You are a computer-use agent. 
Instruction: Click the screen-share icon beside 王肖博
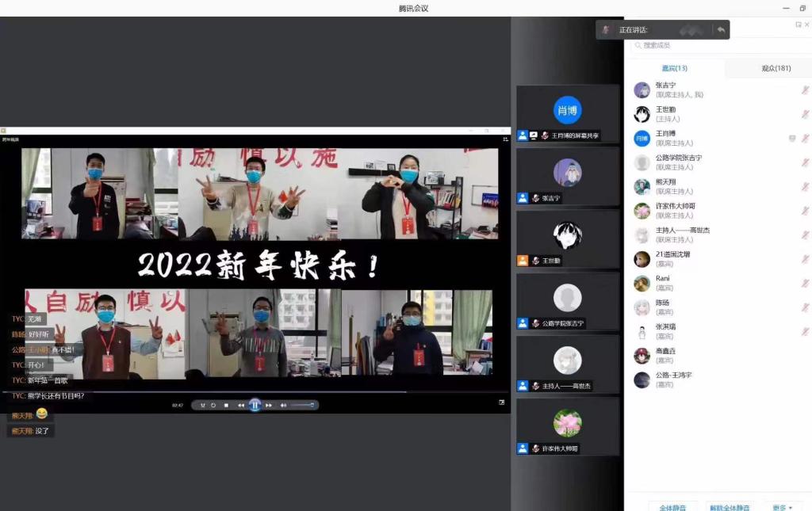(x=791, y=139)
